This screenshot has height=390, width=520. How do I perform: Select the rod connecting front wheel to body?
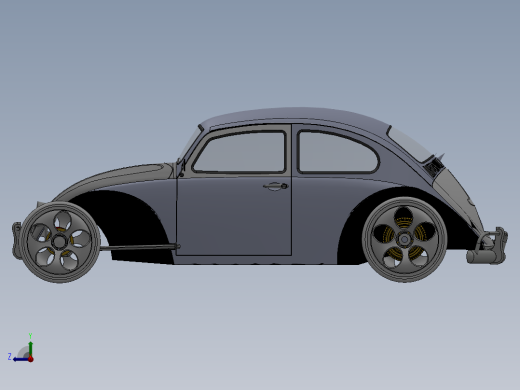(x=139, y=248)
